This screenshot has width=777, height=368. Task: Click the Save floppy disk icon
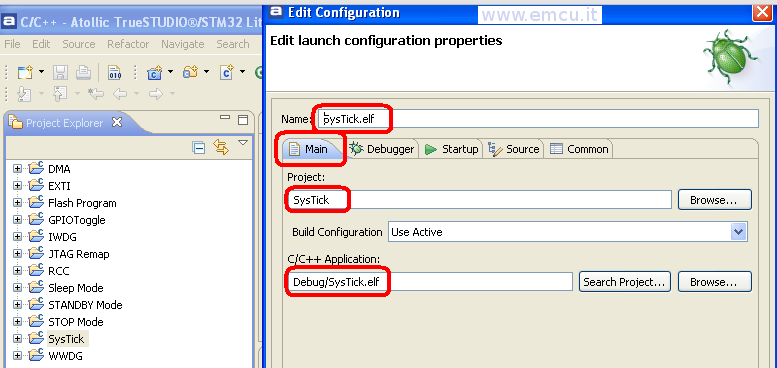pos(60,73)
